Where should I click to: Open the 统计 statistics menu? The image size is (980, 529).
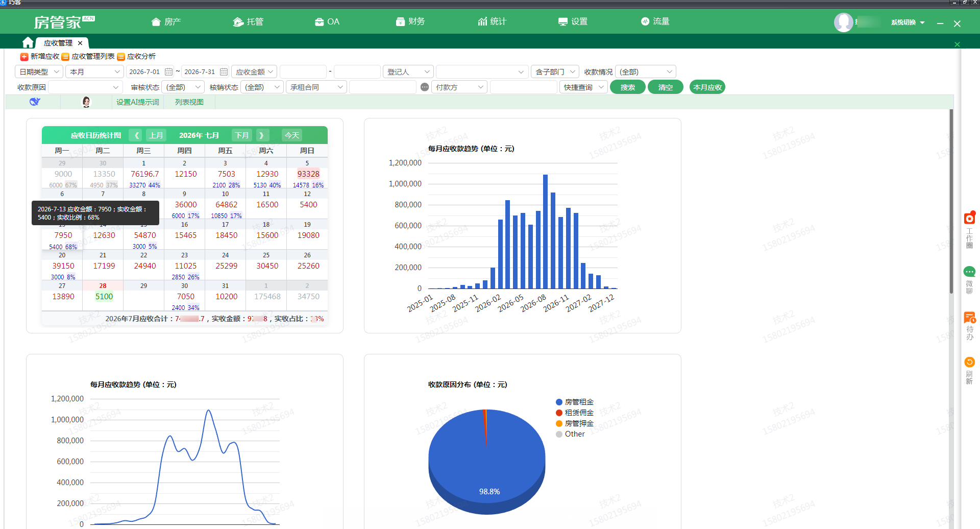point(492,21)
